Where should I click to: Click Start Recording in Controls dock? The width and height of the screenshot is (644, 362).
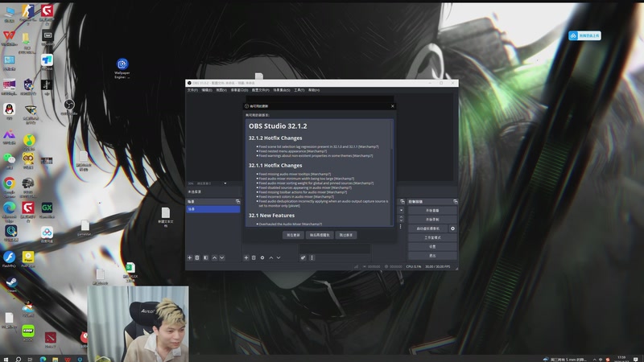(432, 220)
